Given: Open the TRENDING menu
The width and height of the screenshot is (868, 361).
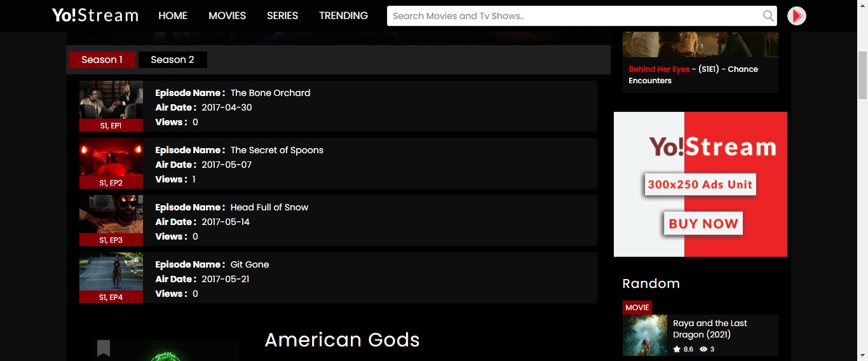Looking at the screenshot, I should (344, 16).
